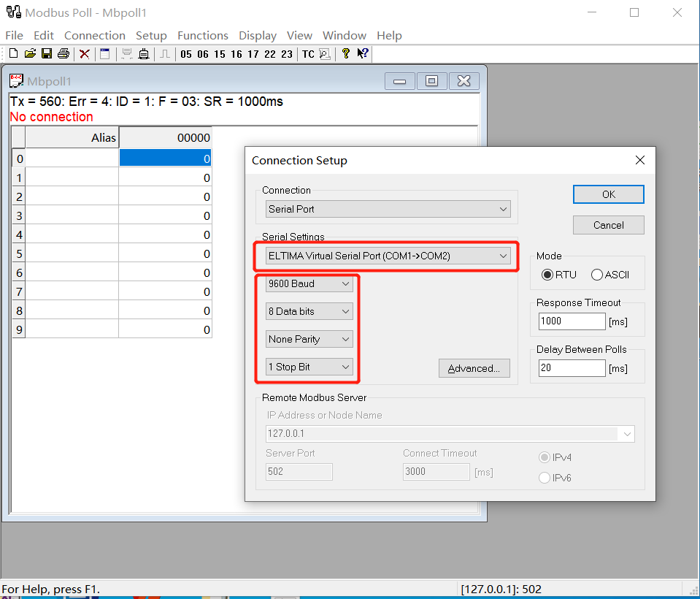Viewport: 700px width, 599px height.
Task: Select the highlighted value cell in row 0
Action: pyautogui.click(x=165, y=159)
